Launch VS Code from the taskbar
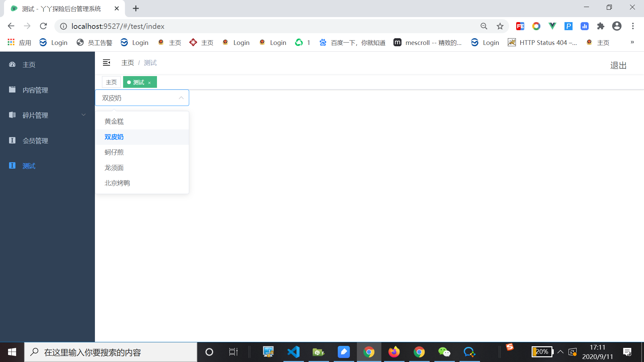Viewport: 644px width, 362px height. pyautogui.click(x=293, y=352)
